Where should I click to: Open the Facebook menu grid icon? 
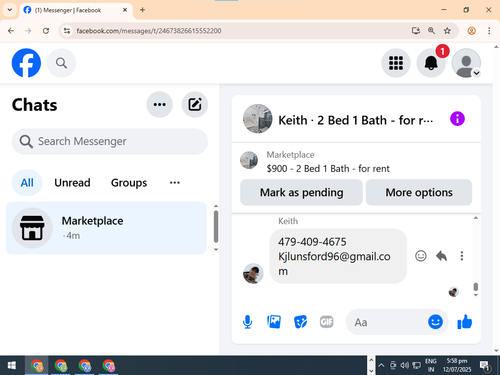(396, 63)
